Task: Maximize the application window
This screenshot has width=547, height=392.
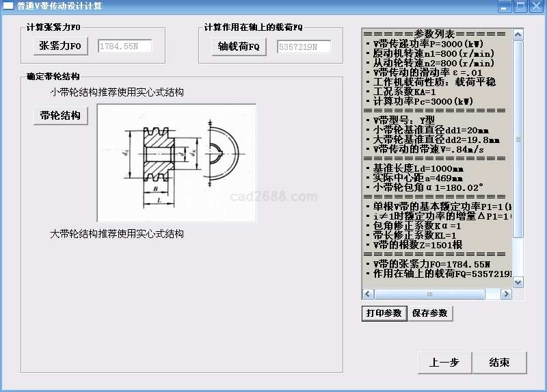Action: [520, 7]
